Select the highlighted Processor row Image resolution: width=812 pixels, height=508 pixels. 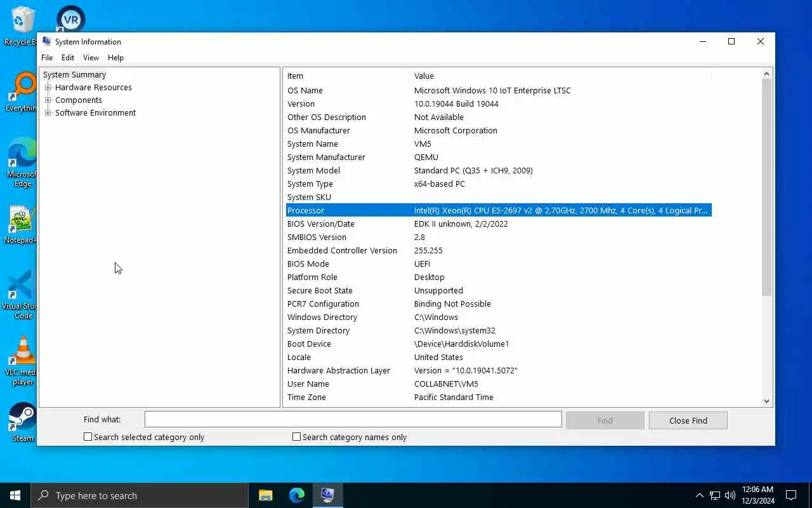499,210
